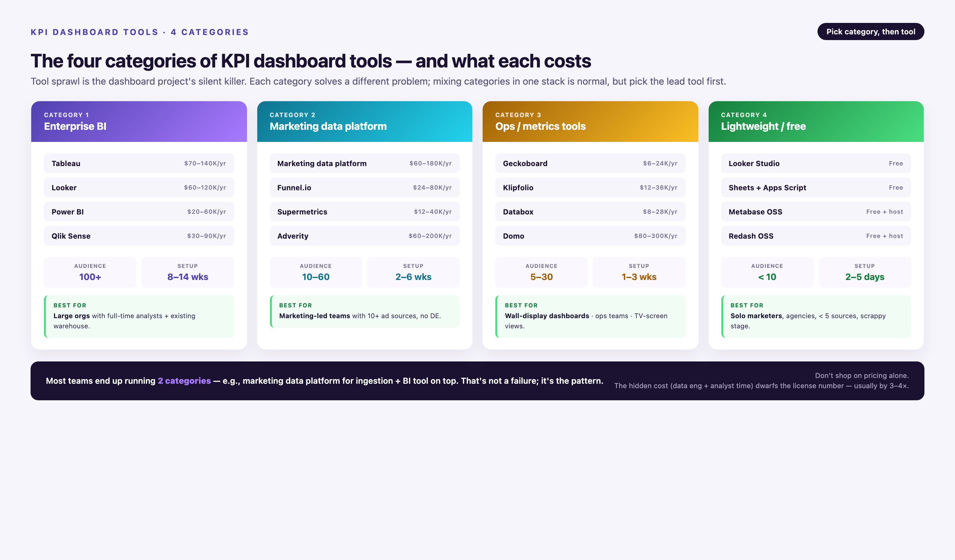Select the Funnel.io row
Screen dimensions: 955x560
click(x=364, y=187)
